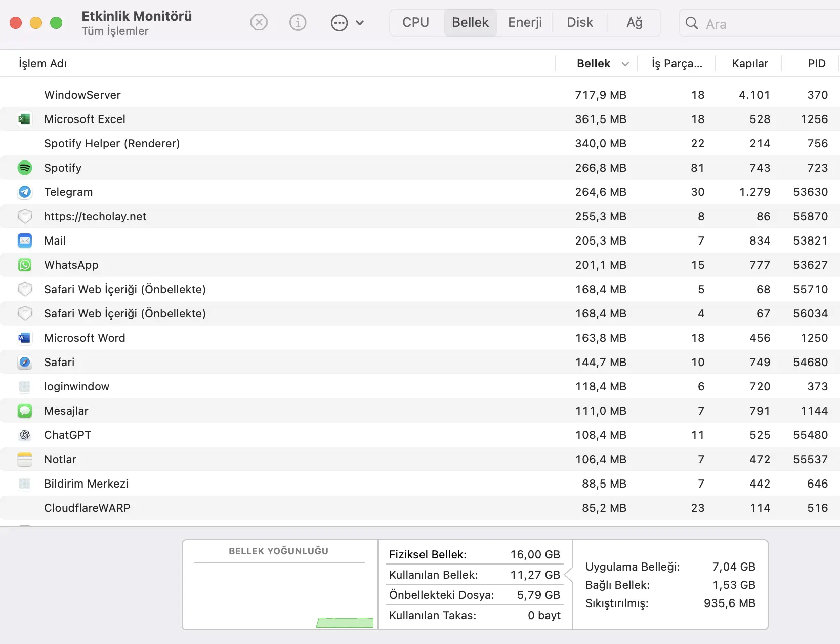840x644 pixels.
Task: Click the 361,5 MB memory value
Action: coord(601,119)
